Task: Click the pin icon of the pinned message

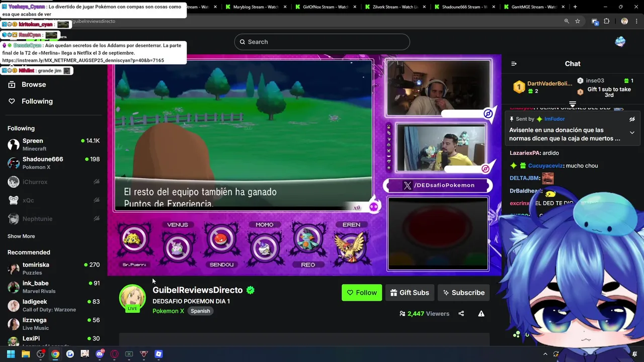Action: click(512, 119)
